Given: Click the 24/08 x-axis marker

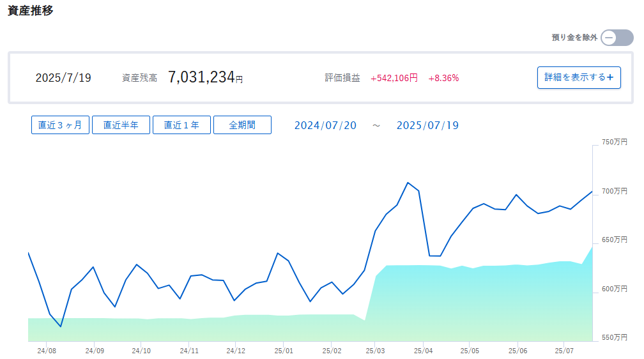Looking at the screenshot, I should pyautogui.click(x=47, y=351).
